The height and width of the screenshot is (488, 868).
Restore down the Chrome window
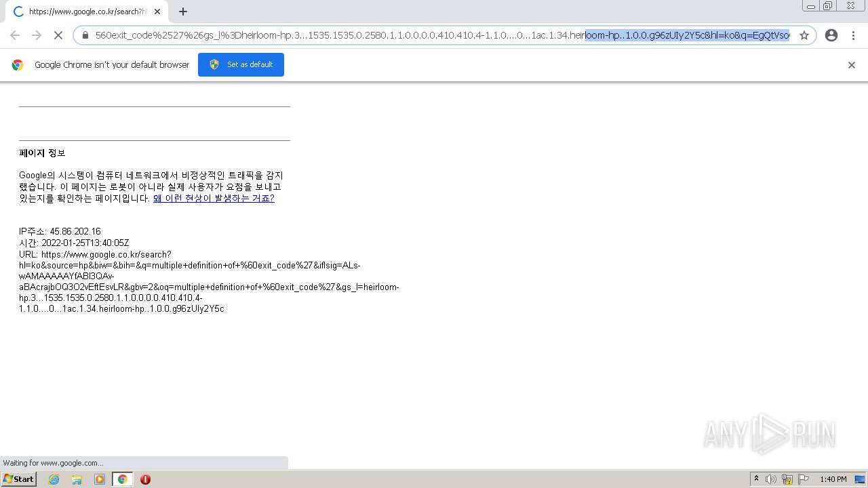828,5
